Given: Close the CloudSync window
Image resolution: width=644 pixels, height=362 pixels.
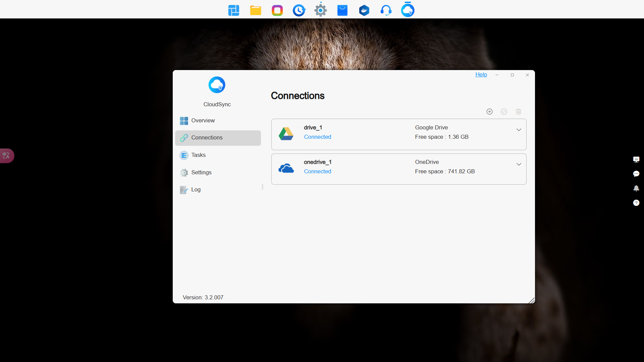Looking at the screenshot, I should tap(527, 75).
